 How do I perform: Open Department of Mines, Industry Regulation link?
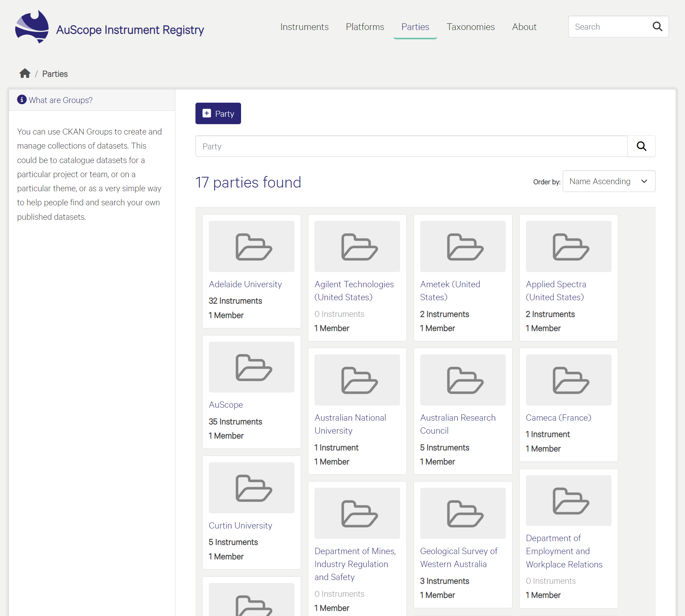[355, 564]
